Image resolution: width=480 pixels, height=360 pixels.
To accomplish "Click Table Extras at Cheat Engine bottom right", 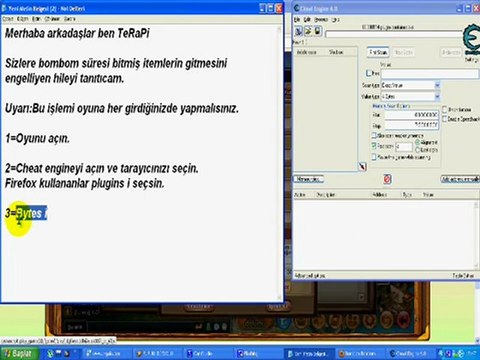I will (x=463, y=276).
